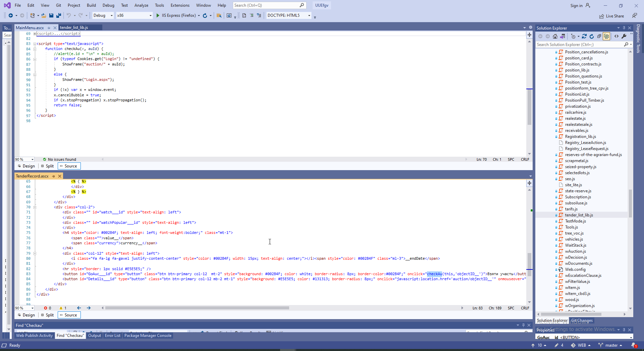Focus the Search (Ctrl+Q) box
This screenshot has width=644, height=351.
point(269,5)
